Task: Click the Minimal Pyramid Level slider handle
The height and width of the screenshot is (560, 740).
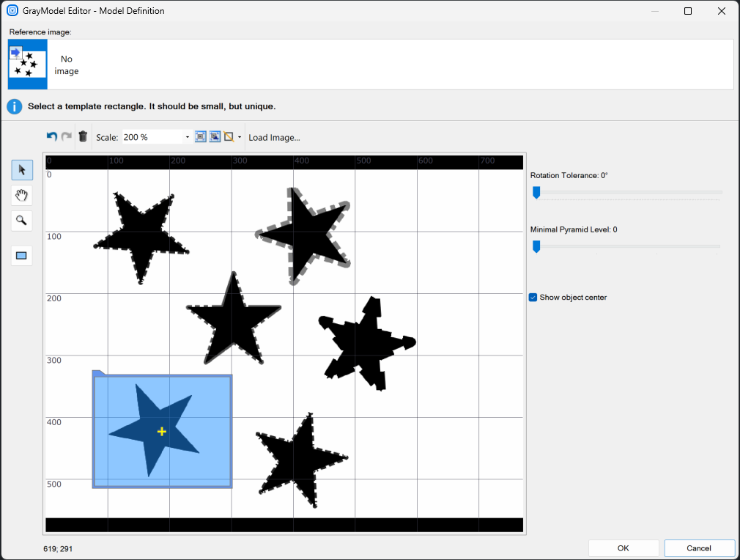Action: pyautogui.click(x=536, y=246)
